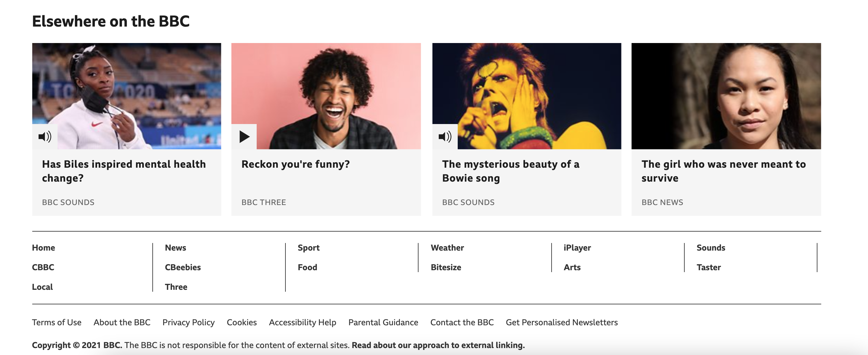Open Local footer link
868x355 pixels.
[42, 287]
